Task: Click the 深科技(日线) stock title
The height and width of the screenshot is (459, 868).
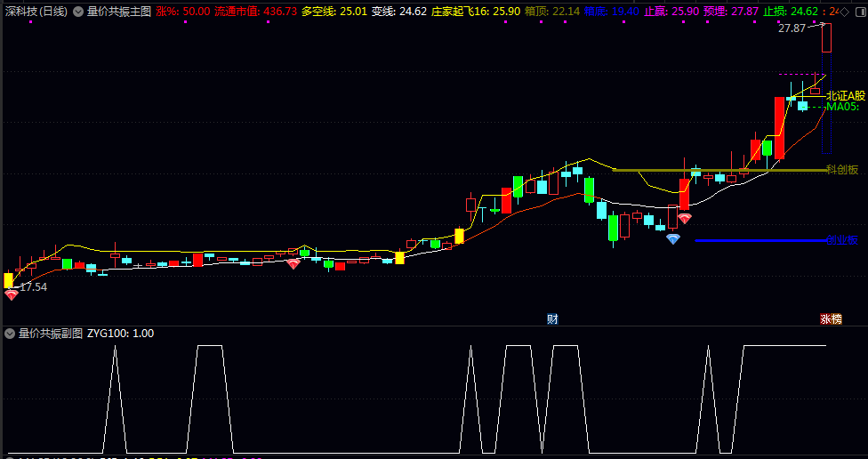Action: (x=36, y=12)
